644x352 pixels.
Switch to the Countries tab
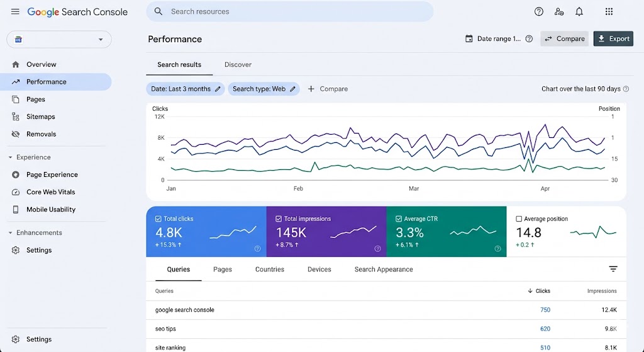(270, 270)
